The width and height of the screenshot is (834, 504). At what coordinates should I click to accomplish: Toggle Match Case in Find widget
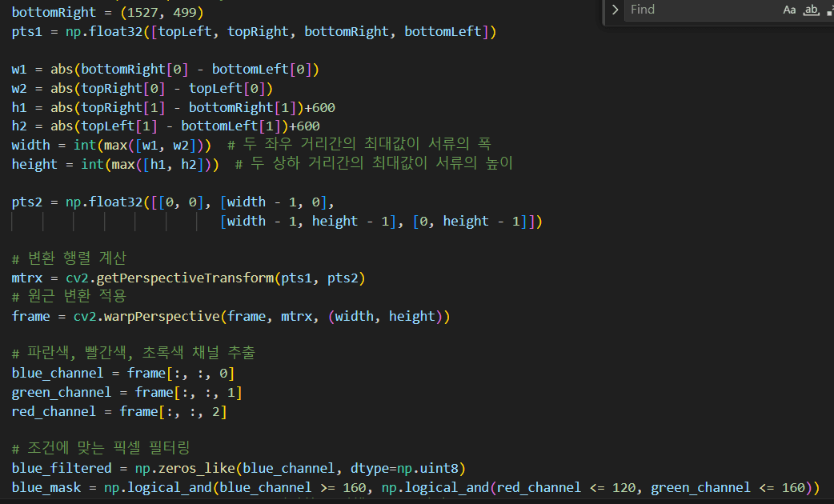(789, 10)
